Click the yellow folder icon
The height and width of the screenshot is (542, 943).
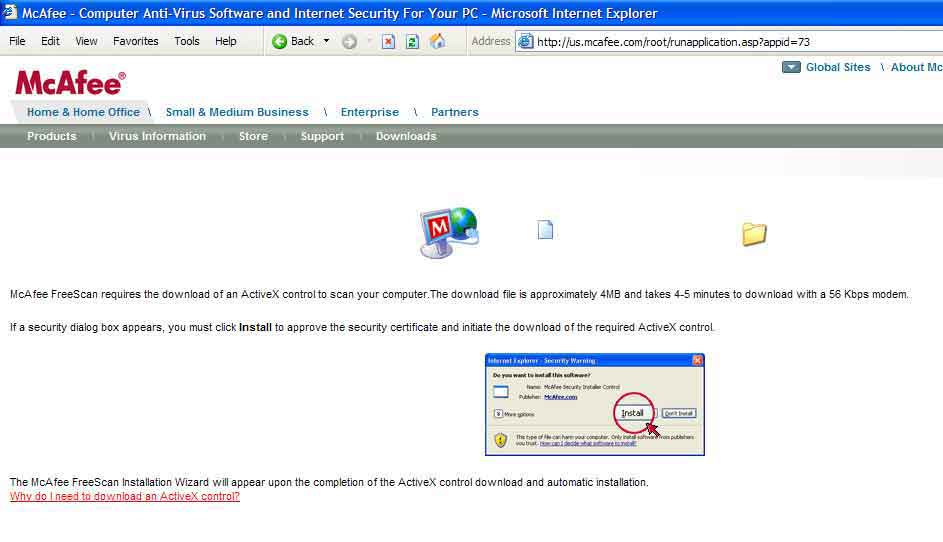[754, 234]
